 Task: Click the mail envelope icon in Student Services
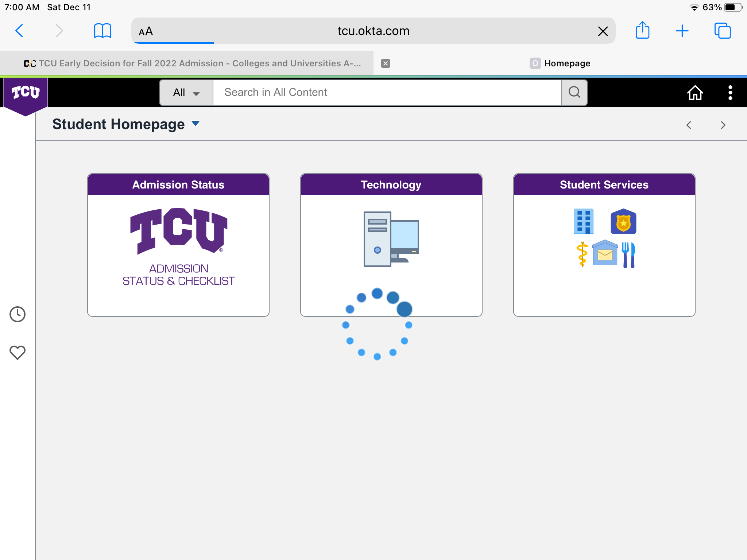coord(605,253)
